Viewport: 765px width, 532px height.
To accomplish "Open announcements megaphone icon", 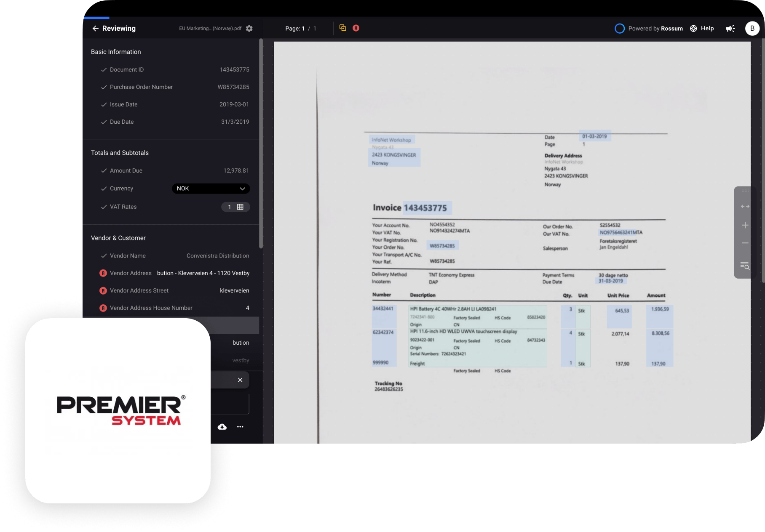I will 730,28.
